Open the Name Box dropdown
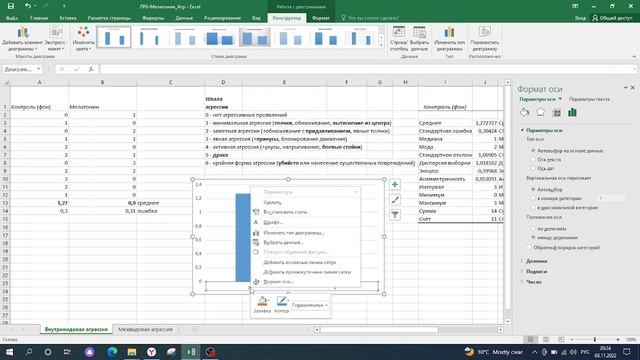This screenshot has height=360, width=640. click(38, 69)
